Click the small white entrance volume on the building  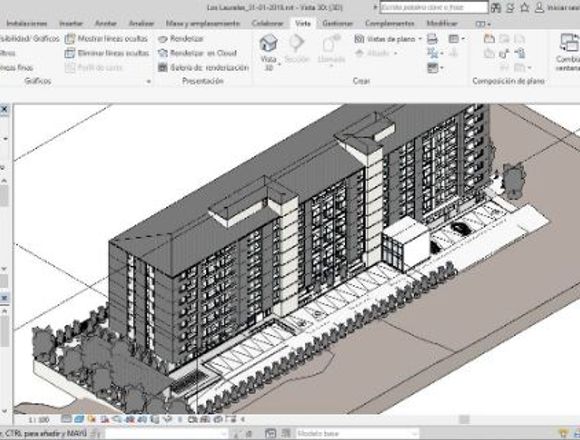point(406,244)
